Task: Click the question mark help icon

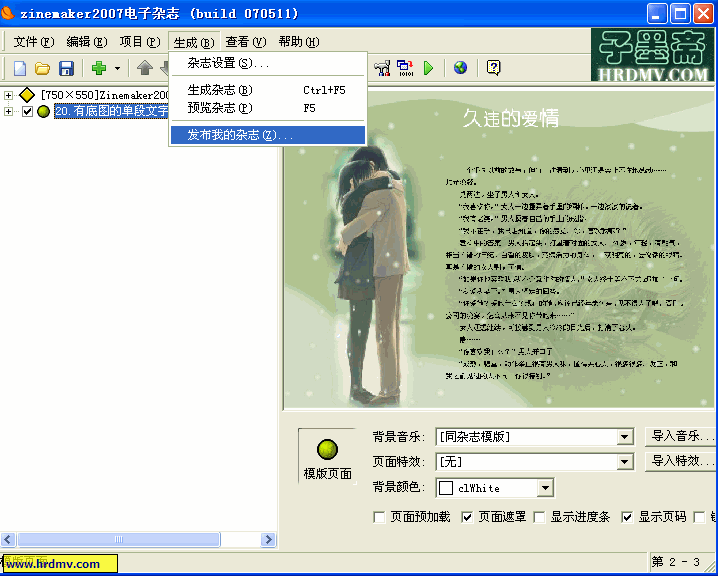Action: 493,68
